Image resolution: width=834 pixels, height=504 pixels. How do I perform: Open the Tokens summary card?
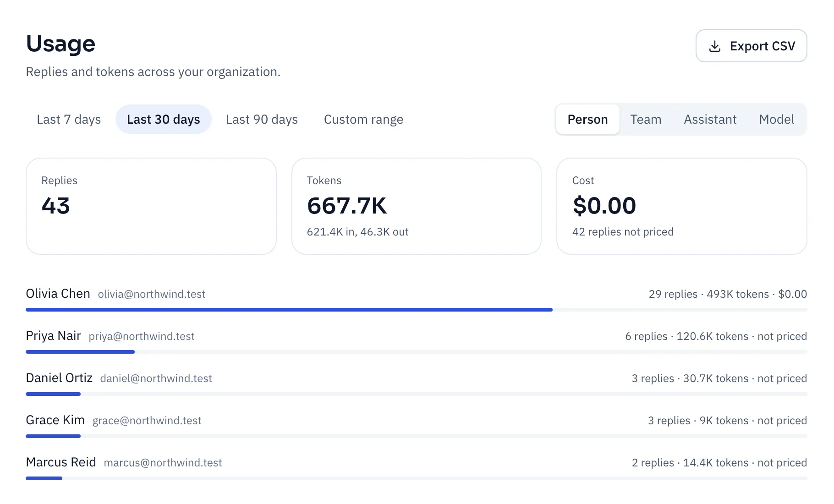417,206
